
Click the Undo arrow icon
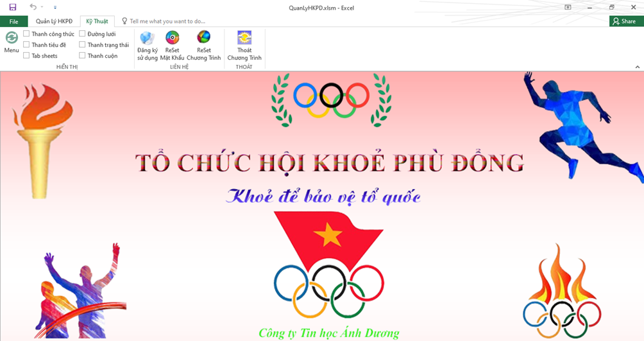33,6
